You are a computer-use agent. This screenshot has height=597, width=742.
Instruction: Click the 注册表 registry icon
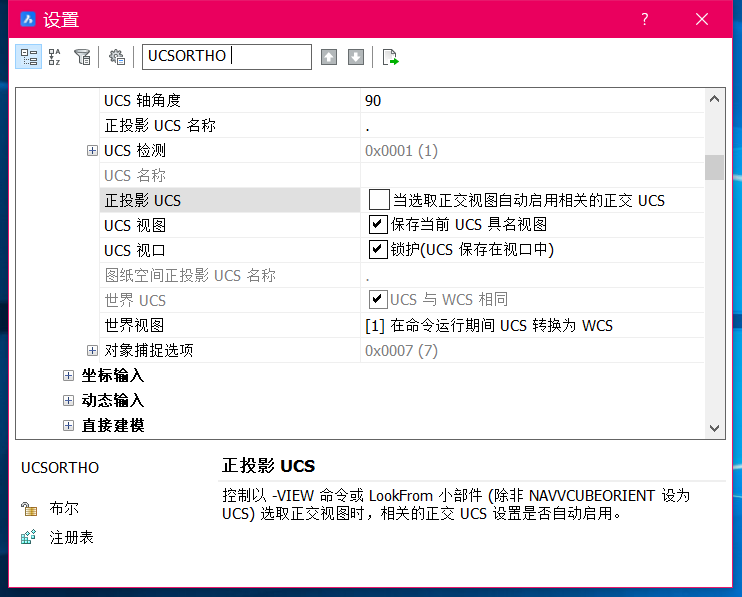point(29,537)
